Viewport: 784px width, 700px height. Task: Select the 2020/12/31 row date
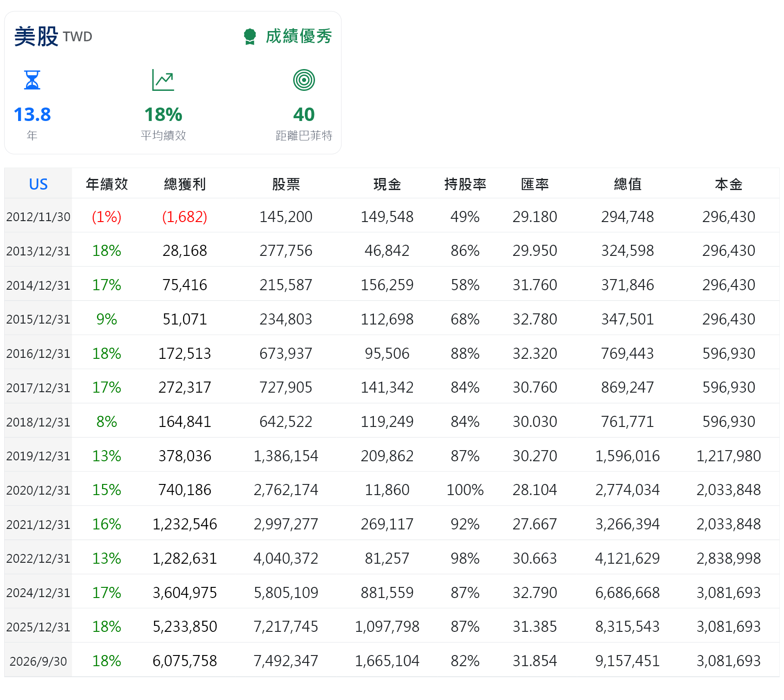38,490
